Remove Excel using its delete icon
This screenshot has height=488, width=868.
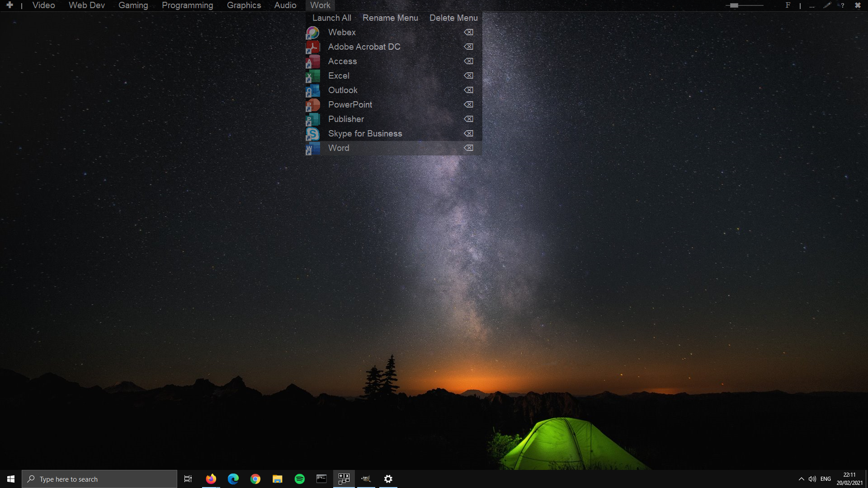pyautogui.click(x=468, y=76)
